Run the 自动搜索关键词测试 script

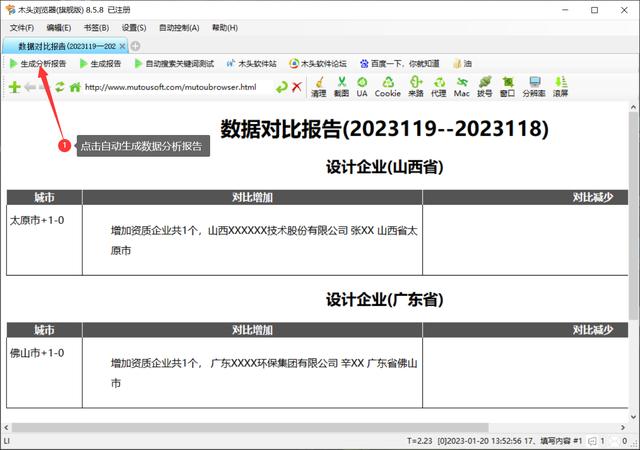tap(174, 64)
